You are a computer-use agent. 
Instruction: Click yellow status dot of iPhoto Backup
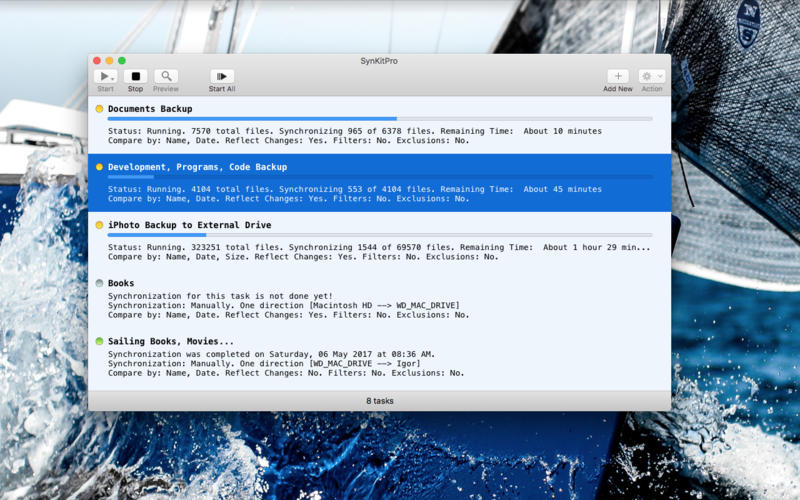[x=99, y=225]
